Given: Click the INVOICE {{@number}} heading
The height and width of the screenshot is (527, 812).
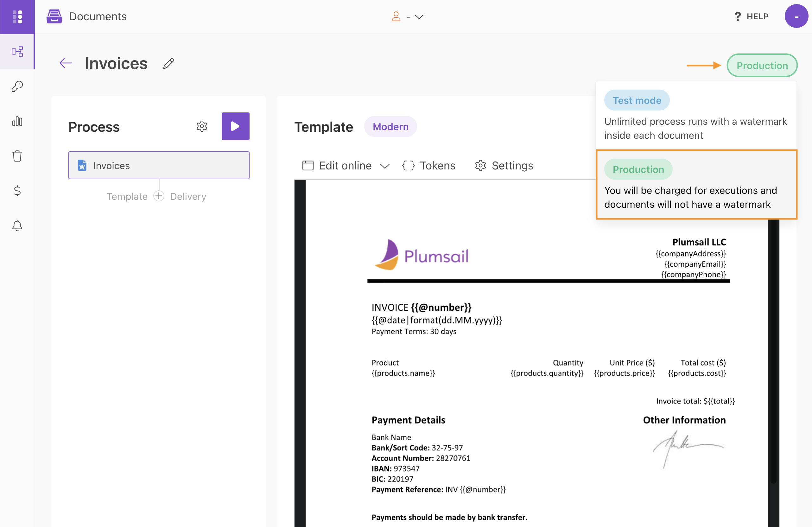Looking at the screenshot, I should click(421, 307).
